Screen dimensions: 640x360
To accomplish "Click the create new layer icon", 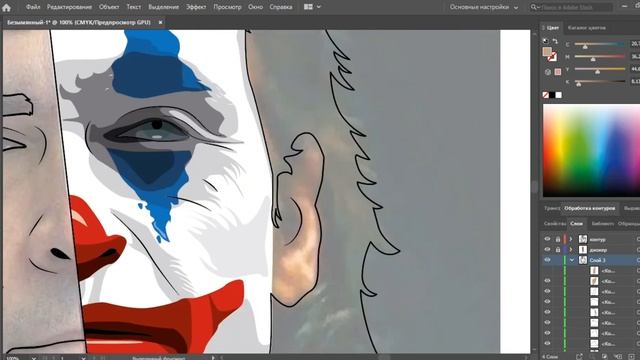I will tap(631, 357).
